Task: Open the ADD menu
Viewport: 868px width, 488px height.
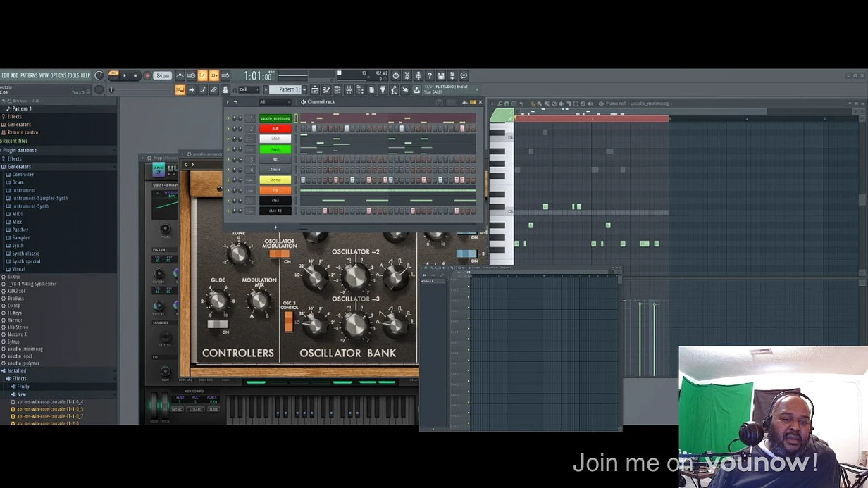Action: pyautogui.click(x=15, y=75)
